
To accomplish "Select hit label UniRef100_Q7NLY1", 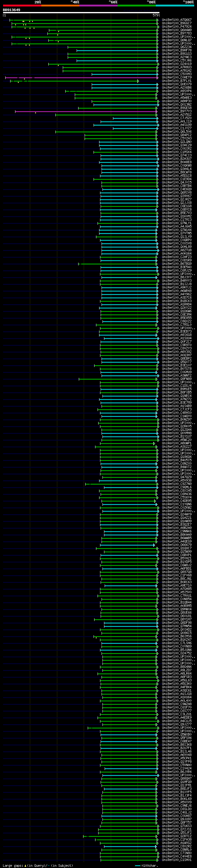I will pyautogui.click(x=177, y=223).
